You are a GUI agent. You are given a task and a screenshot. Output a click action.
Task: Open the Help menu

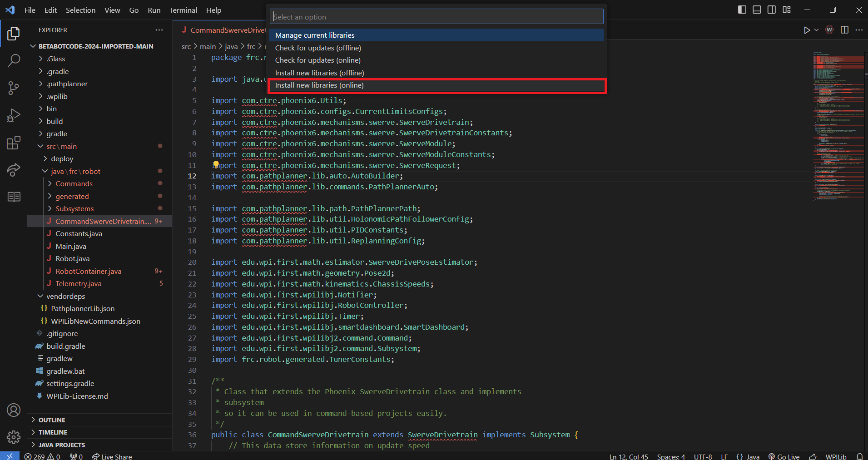213,10
